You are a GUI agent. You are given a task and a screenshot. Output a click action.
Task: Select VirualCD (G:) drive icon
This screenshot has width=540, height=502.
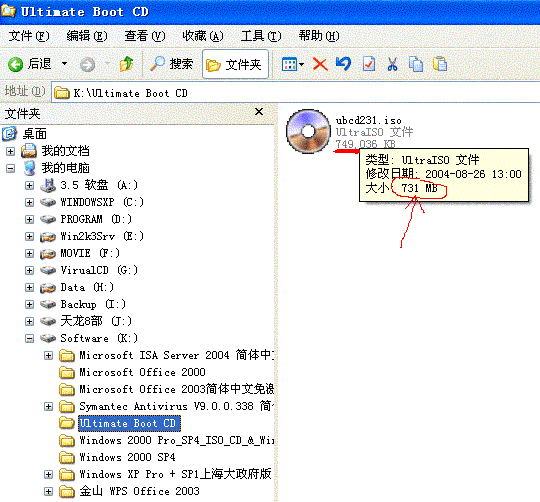tap(48, 270)
